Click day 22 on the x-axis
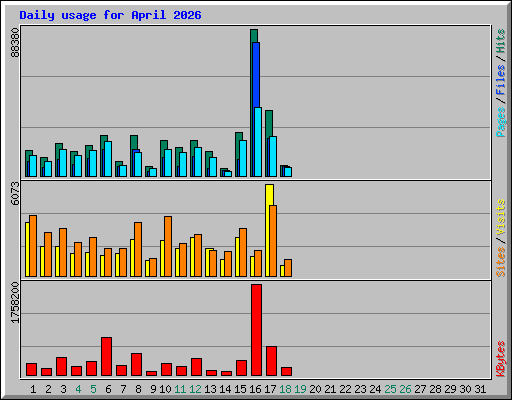 click(345, 389)
